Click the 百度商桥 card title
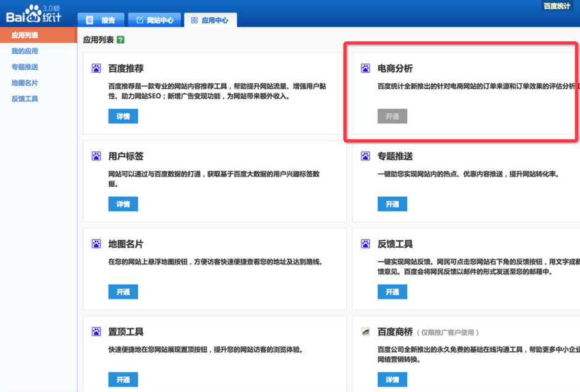 pyautogui.click(x=395, y=332)
